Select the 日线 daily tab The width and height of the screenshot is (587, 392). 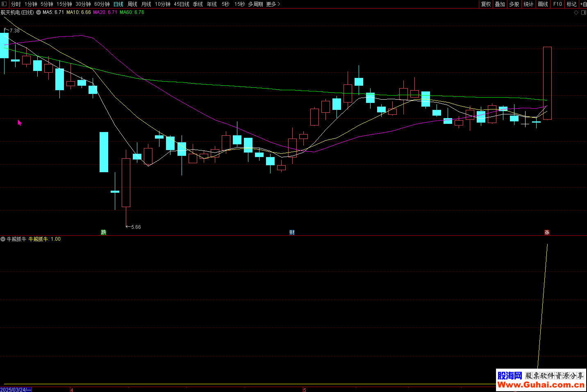[118, 4]
